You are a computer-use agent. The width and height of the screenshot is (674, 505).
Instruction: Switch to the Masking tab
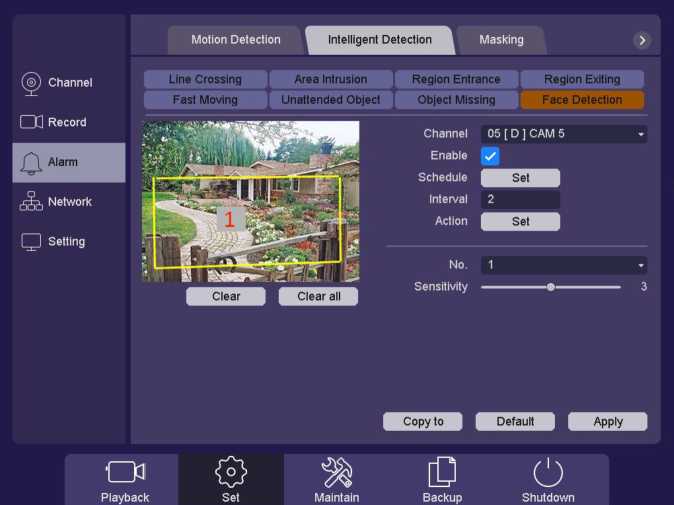[x=501, y=40]
